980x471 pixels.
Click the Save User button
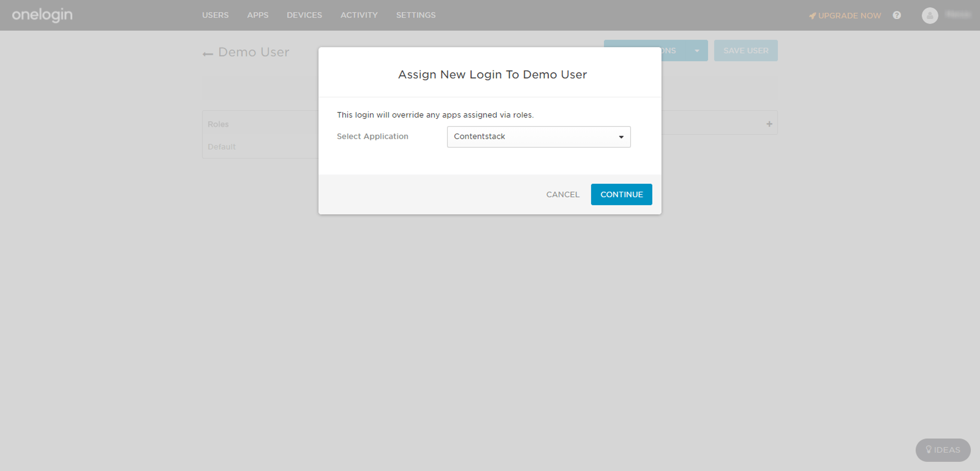746,51
